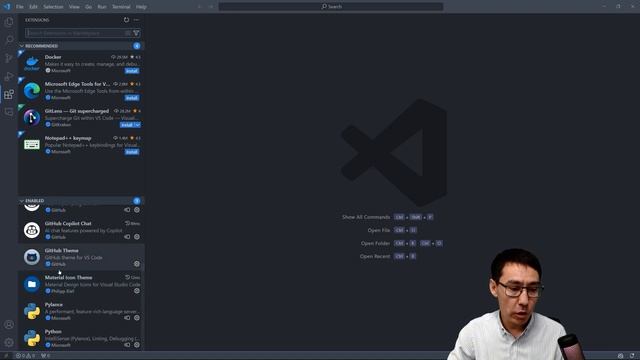Open manage gear for Material Icon Theme

[x=137, y=291]
